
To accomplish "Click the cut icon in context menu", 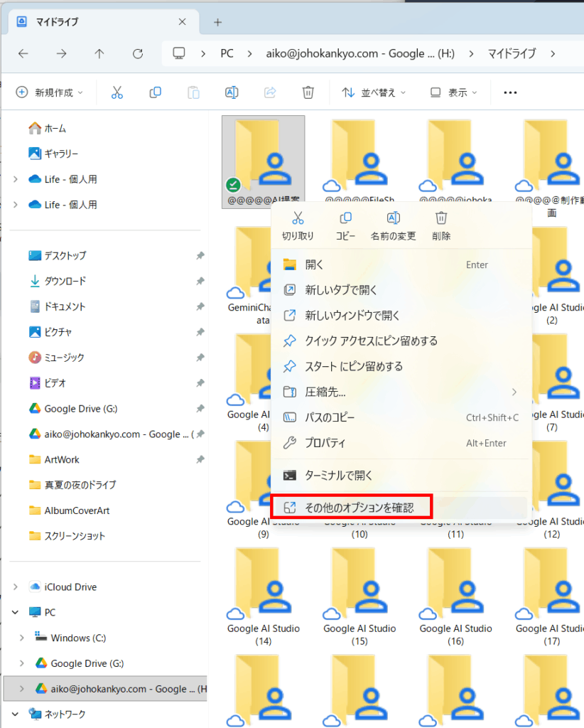I will tap(298, 218).
